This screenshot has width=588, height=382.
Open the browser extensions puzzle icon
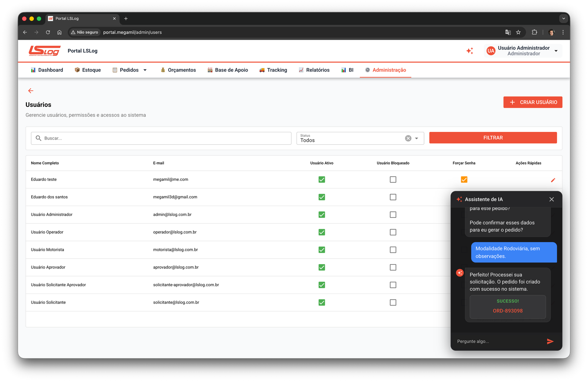tap(534, 32)
